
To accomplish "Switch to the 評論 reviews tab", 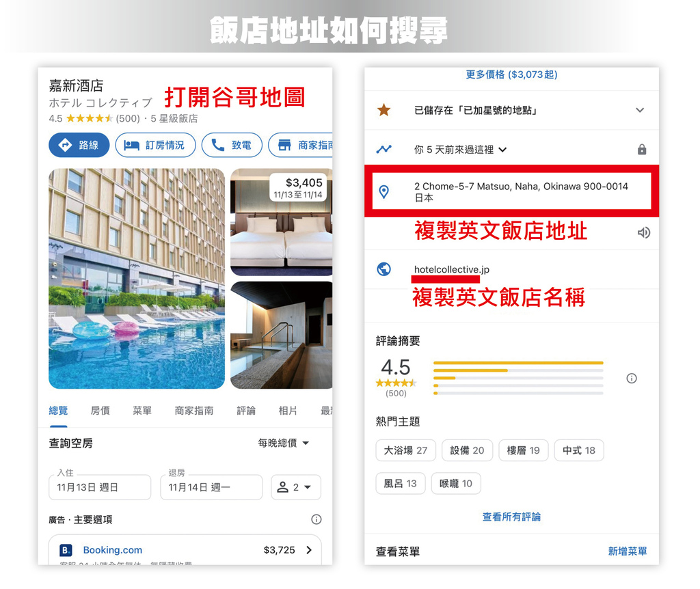I will [x=246, y=411].
